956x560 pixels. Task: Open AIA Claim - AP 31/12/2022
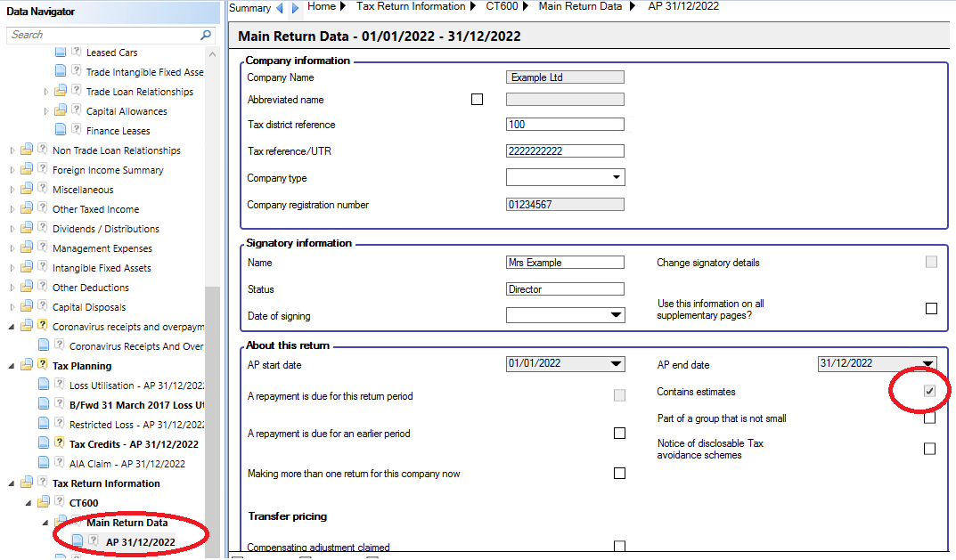127,464
